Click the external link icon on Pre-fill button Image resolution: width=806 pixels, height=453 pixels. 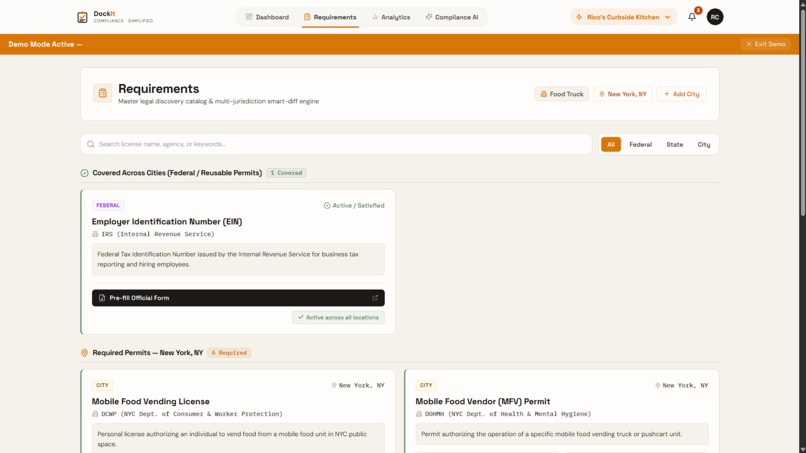click(375, 298)
